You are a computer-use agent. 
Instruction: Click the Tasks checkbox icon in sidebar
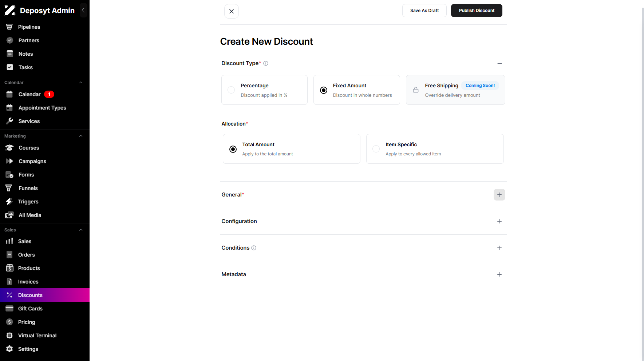click(x=10, y=67)
